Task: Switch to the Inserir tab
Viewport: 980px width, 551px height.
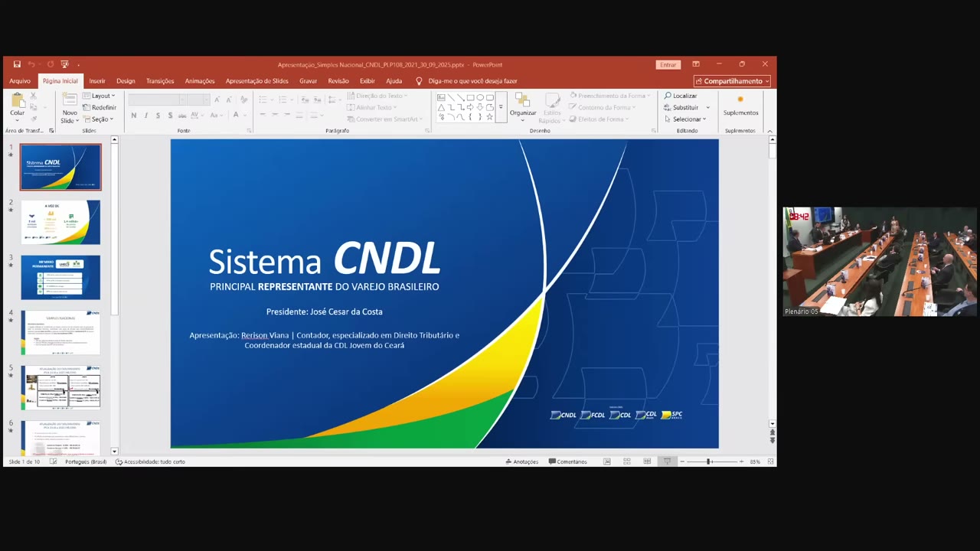Action: [x=97, y=81]
